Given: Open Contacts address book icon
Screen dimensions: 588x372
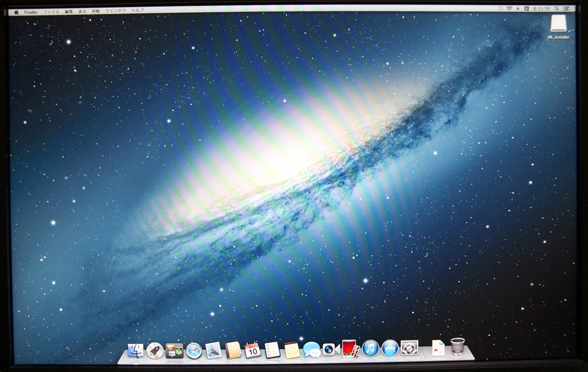Looking at the screenshot, I should 233,350.
